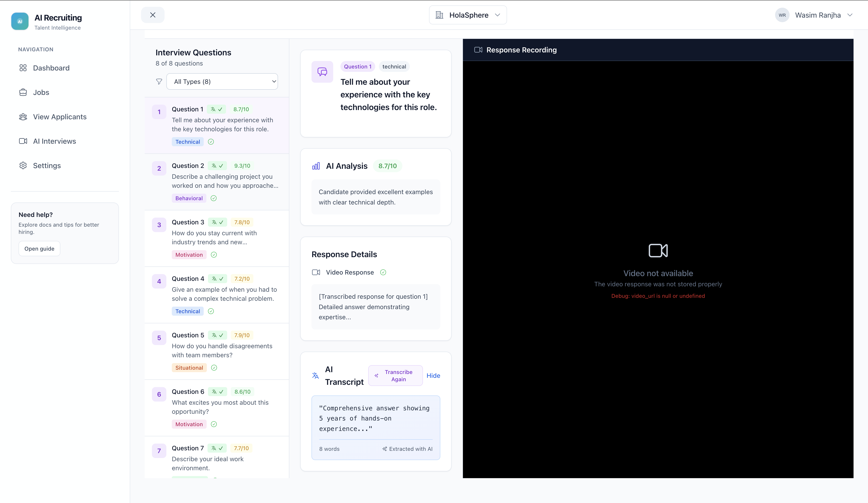The height and width of the screenshot is (503, 868).
Task: Open the Jobs section
Action: point(41,92)
